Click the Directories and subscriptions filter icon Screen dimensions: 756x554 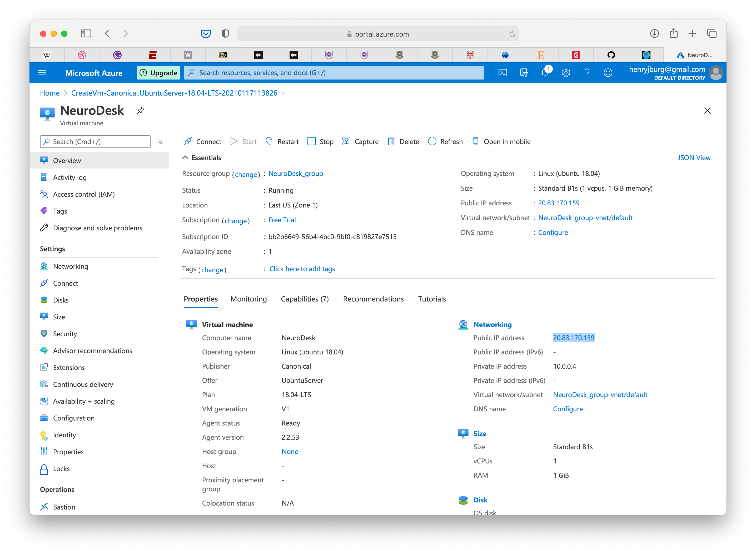(524, 73)
